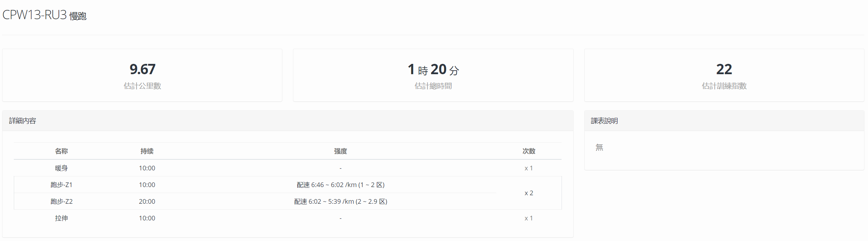The image size is (868, 241).
Task: Click the x 2 repeat count cell
Action: point(529,193)
